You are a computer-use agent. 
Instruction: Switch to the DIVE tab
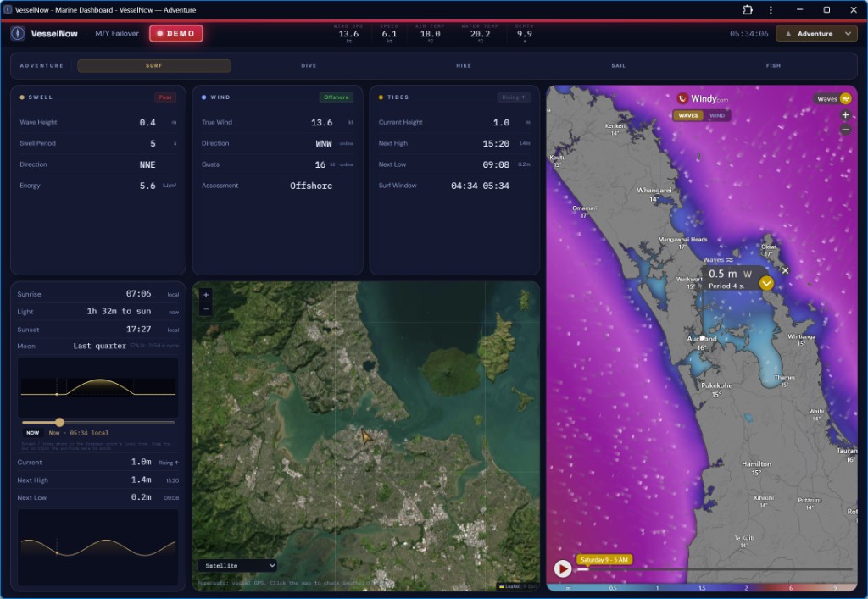tap(309, 66)
